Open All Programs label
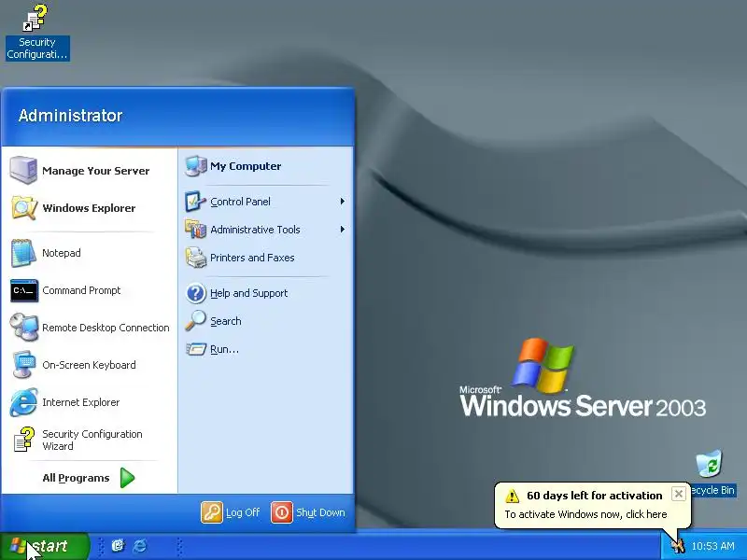The width and height of the screenshot is (747, 560). (x=76, y=478)
